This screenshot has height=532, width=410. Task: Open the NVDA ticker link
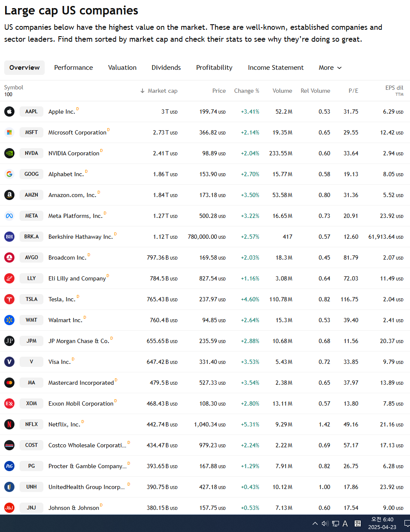point(31,153)
